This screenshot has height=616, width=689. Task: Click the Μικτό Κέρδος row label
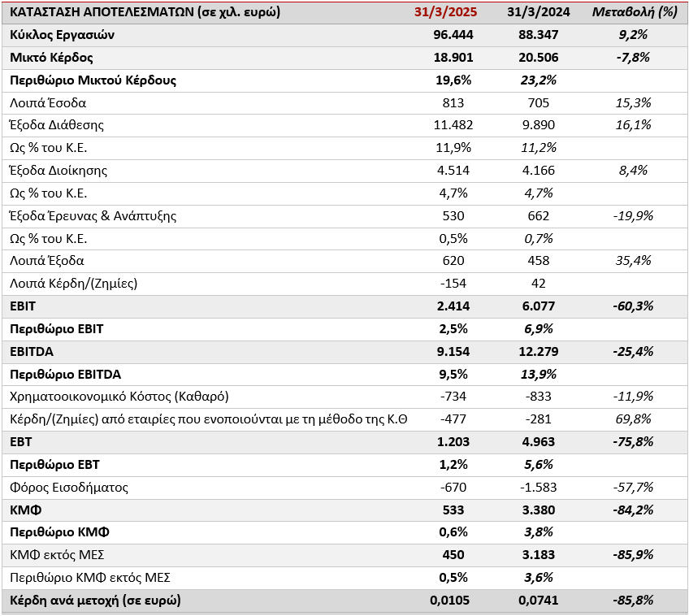tap(52, 58)
